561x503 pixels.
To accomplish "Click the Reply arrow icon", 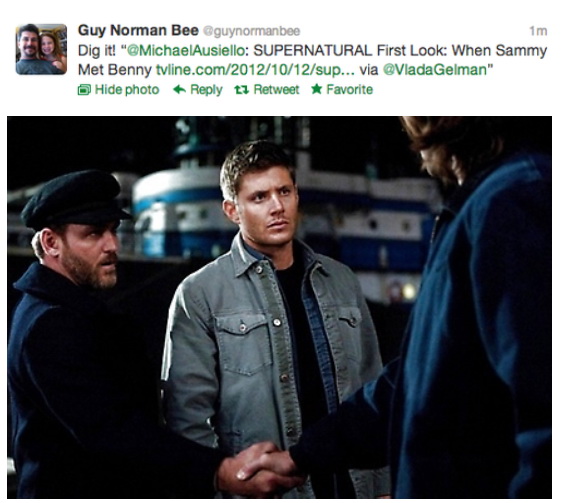I will click(x=180, y=89).
